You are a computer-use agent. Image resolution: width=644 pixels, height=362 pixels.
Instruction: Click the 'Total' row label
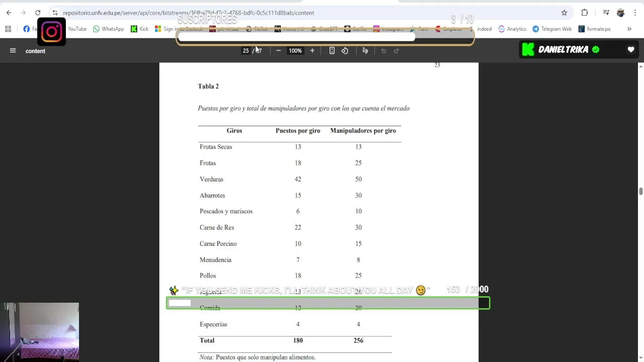tap(207, 340)
